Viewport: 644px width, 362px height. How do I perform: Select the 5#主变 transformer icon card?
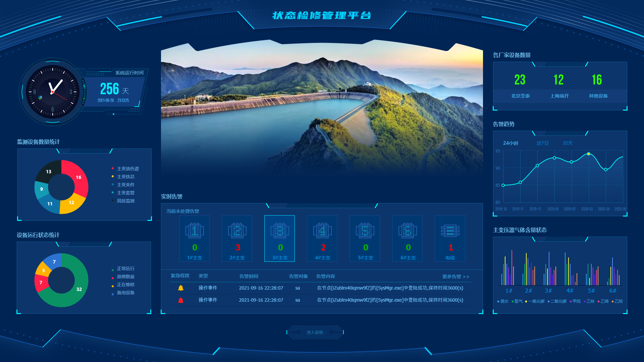click(365, 238)
